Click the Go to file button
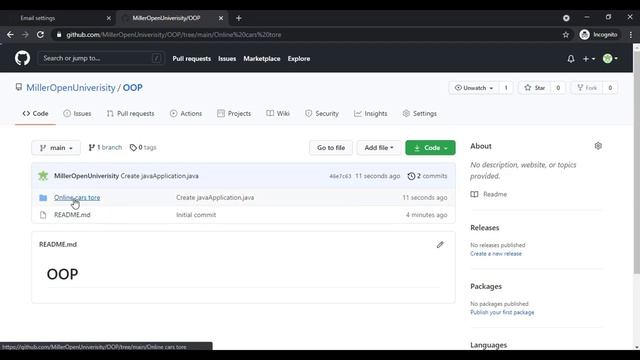Image resolution: width=640 pixels, height=360 pixels. 331,148
